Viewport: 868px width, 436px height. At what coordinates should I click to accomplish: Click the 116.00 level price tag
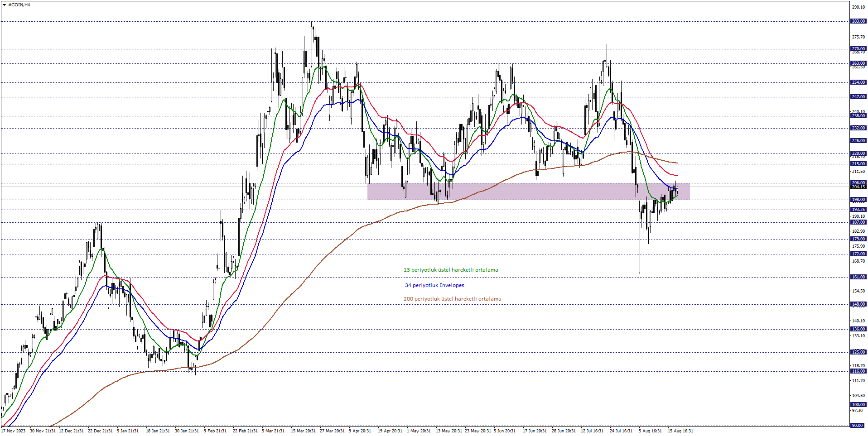tap(858, 371)
